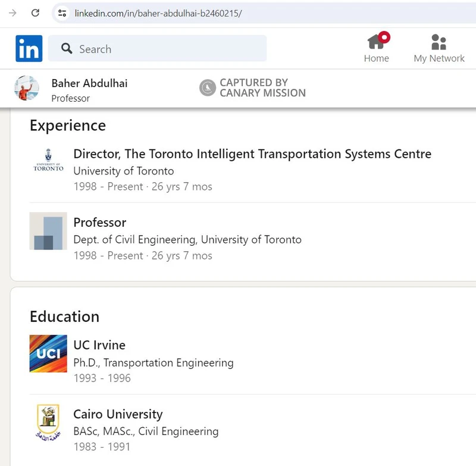Click the browser refresh arrow
This screenshot has width=476, height=466.
coord(35,12)
